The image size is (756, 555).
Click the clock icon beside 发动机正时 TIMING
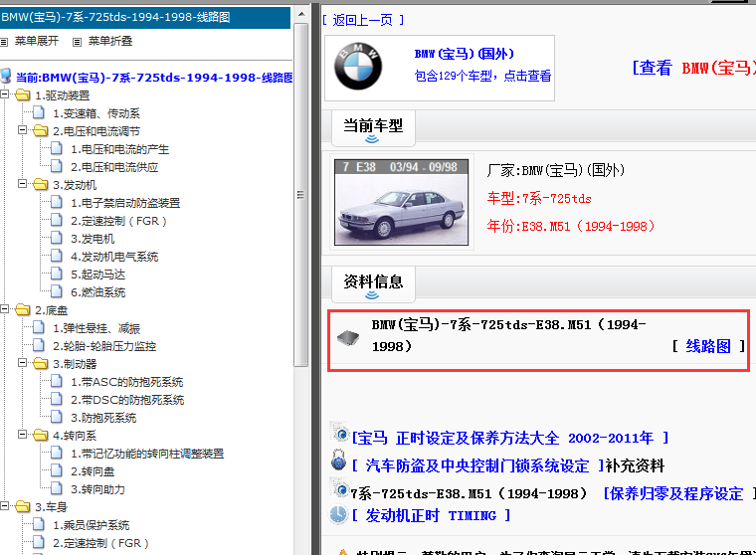(x=338, y=514)
